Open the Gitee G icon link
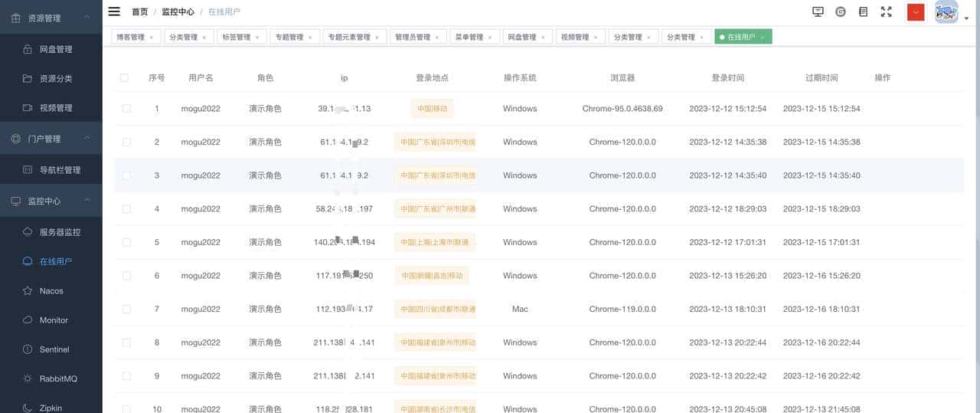 click(x=841, y=11)
